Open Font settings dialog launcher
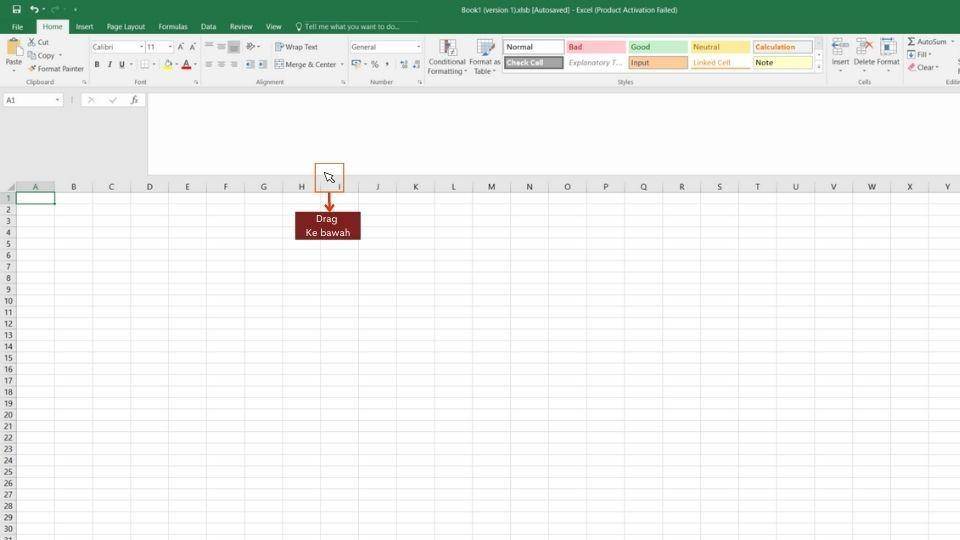 tap(196, 82)
